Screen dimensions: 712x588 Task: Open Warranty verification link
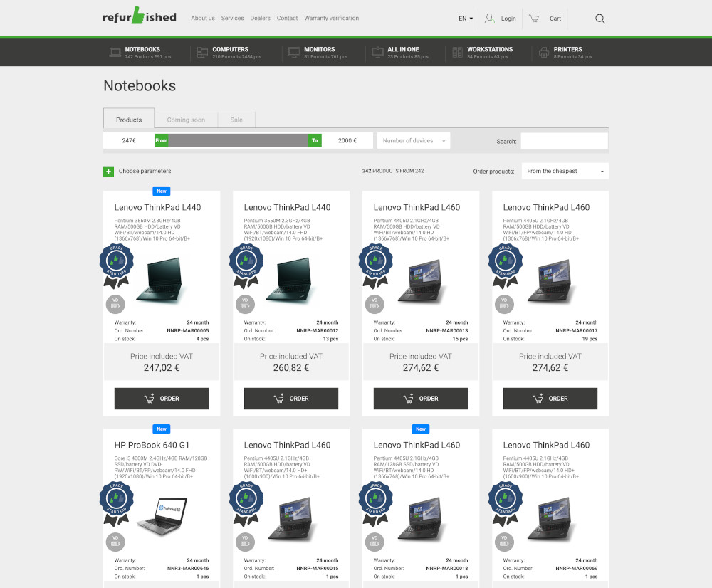click(x=332, y=19)
